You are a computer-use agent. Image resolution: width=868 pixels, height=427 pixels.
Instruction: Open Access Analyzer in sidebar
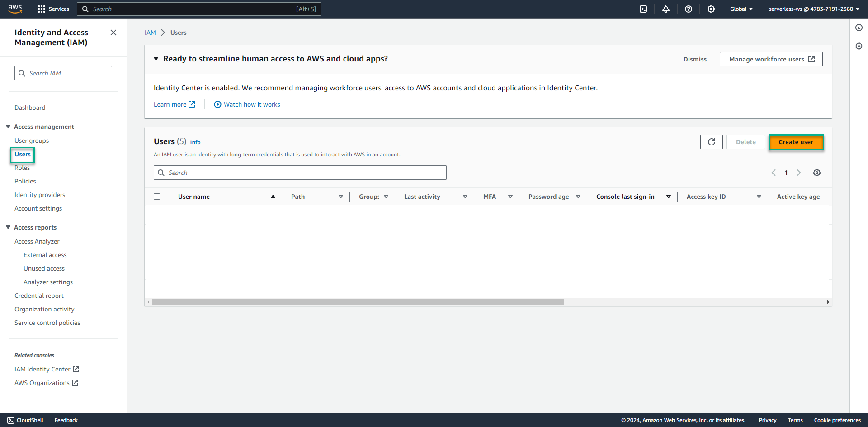pyautogui.click(x=37, y=241)
